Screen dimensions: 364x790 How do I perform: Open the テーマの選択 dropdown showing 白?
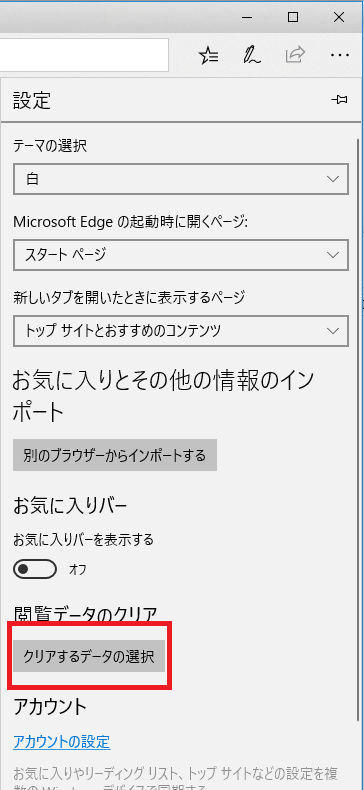[x=181, y=179]
